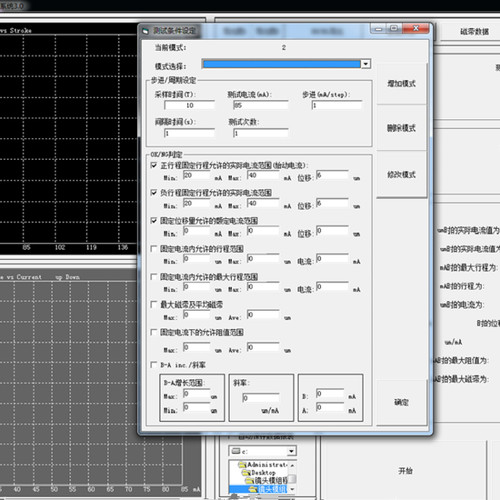Click Min field under 固定位移量允许的额定电流范围
This screenshot has width=500, height=500.
[x=197, y=231]
